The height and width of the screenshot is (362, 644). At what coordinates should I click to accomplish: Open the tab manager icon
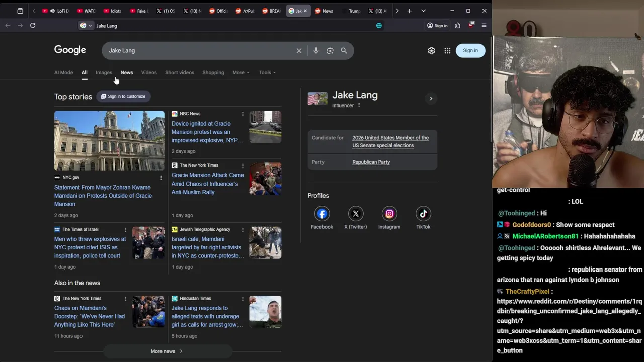(x=20, y=11)
